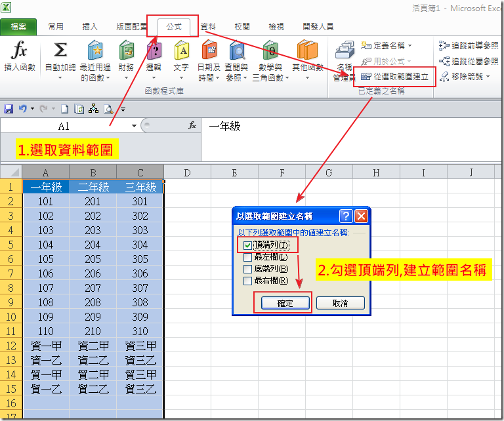Viewport: 504px width, 421px height.
Task: Select cell containing 三年級
Action: click(x=140, y=187)
